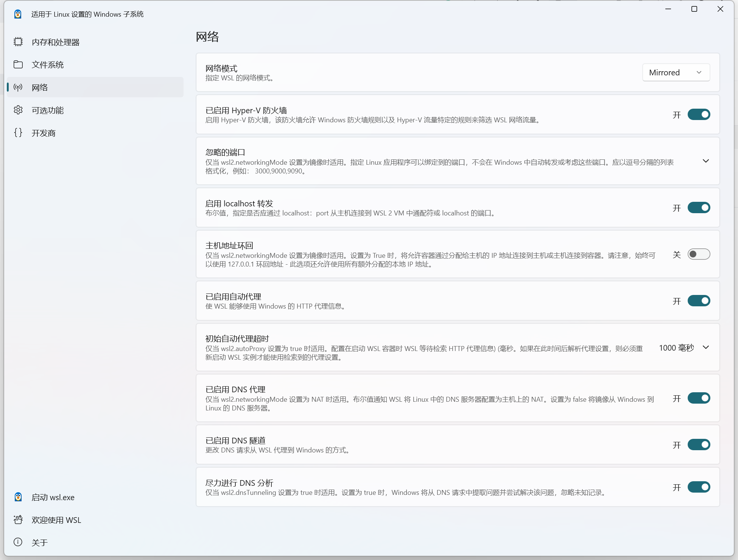Screen dimensions: 738x560
Task: Click 启用 localhost 转发 setting card
Action: pos(416,207)
